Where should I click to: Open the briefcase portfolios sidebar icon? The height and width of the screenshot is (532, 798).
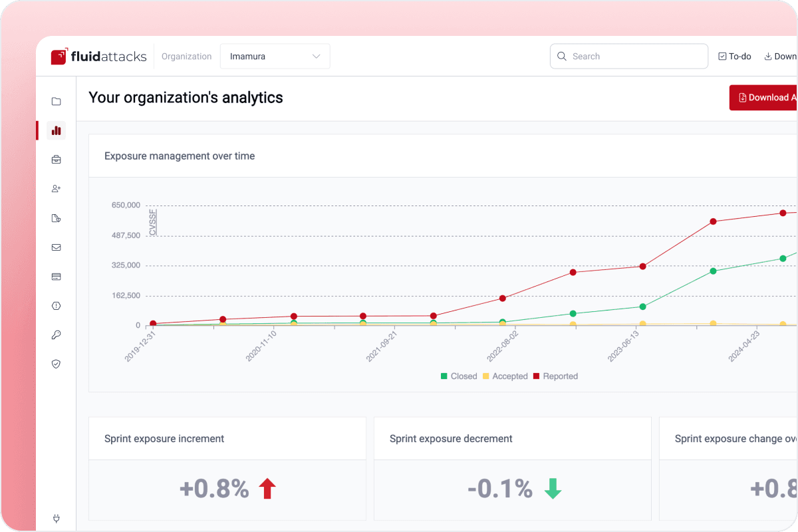pyautogui.click(x=56, y=160)
